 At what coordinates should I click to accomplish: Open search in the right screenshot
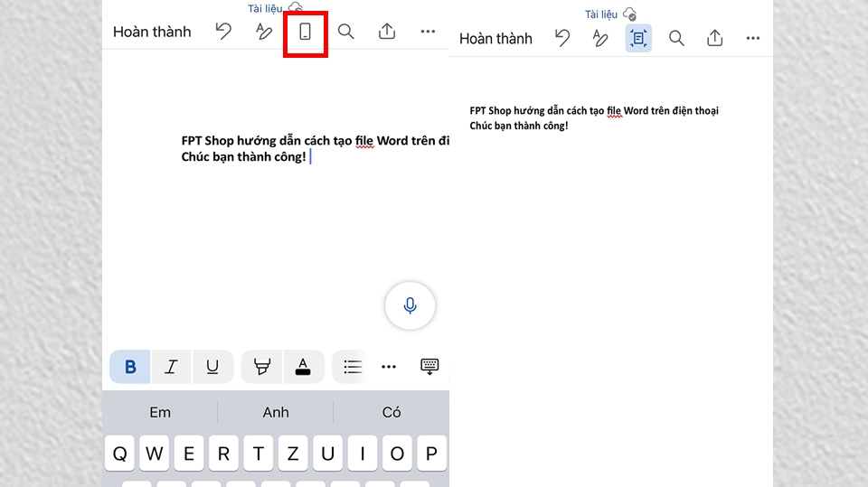pyautogui.click(x=676, y=38)
